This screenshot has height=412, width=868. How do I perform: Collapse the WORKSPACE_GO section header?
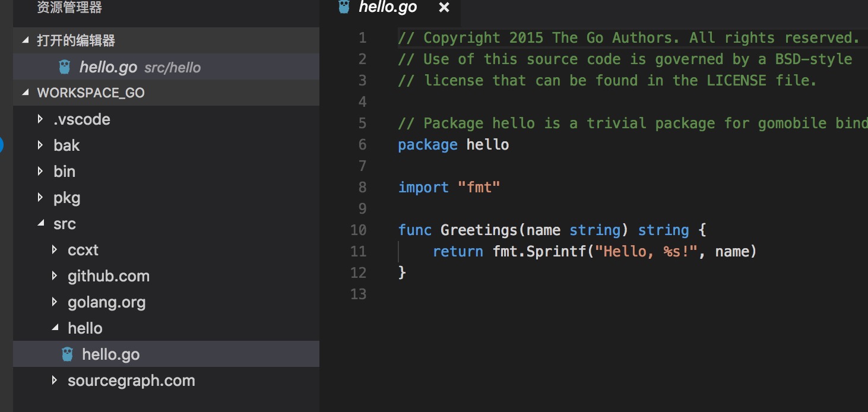25,93
